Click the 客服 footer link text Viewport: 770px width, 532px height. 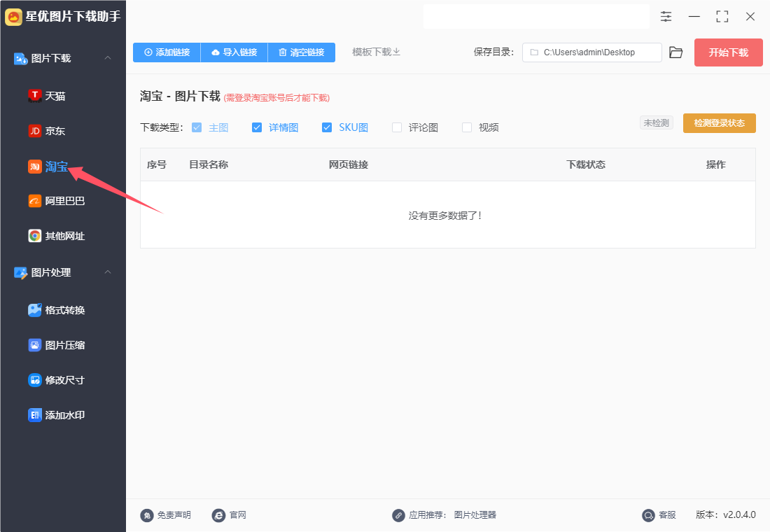[x=667, y=514]
